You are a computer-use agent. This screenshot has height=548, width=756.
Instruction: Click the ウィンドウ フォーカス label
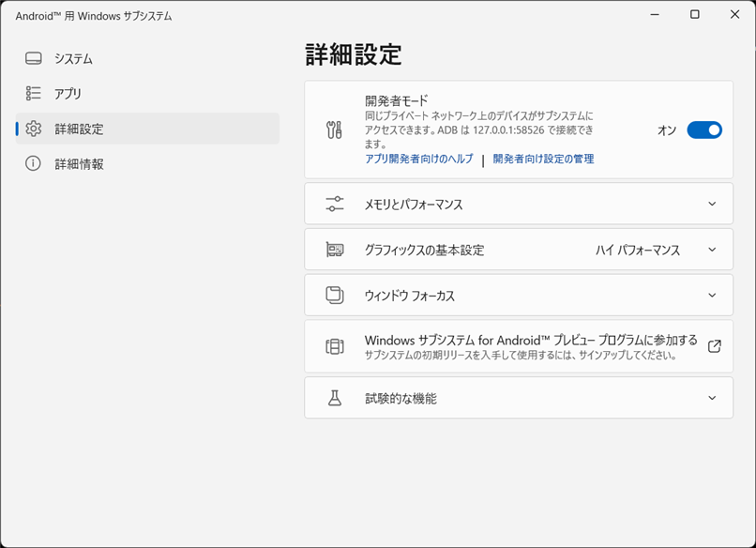(410, 296)
